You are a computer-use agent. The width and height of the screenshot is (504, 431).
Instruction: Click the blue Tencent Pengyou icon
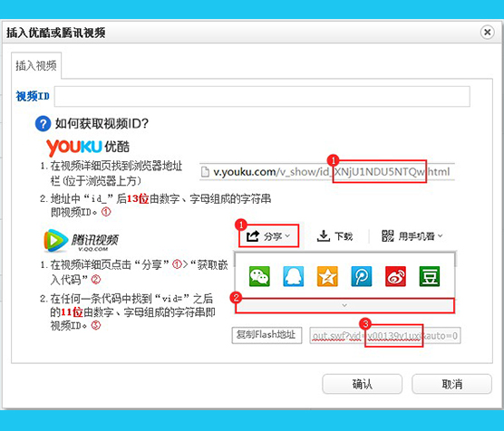362,276
